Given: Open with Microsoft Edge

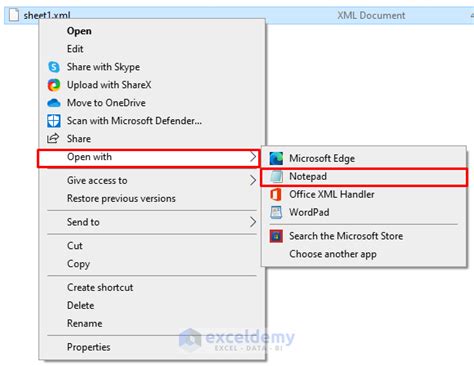Looking at the screenshot, I should point(364,158).
